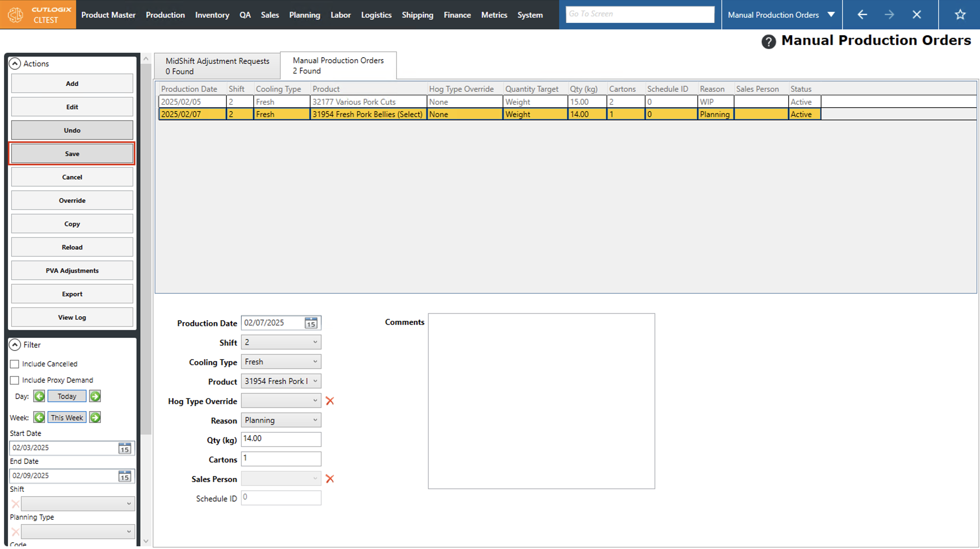Click the Save button
This screenshot has height=549, width=980.
click(x=72, y=154)
